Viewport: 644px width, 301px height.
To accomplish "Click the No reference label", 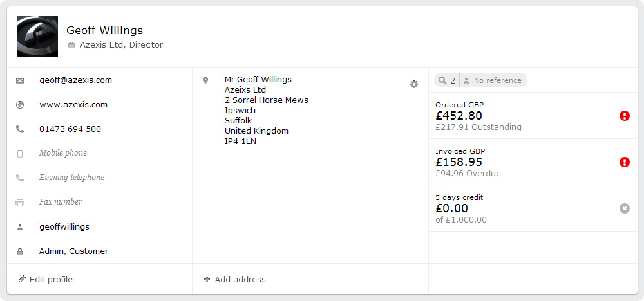I will coord(493,80).
